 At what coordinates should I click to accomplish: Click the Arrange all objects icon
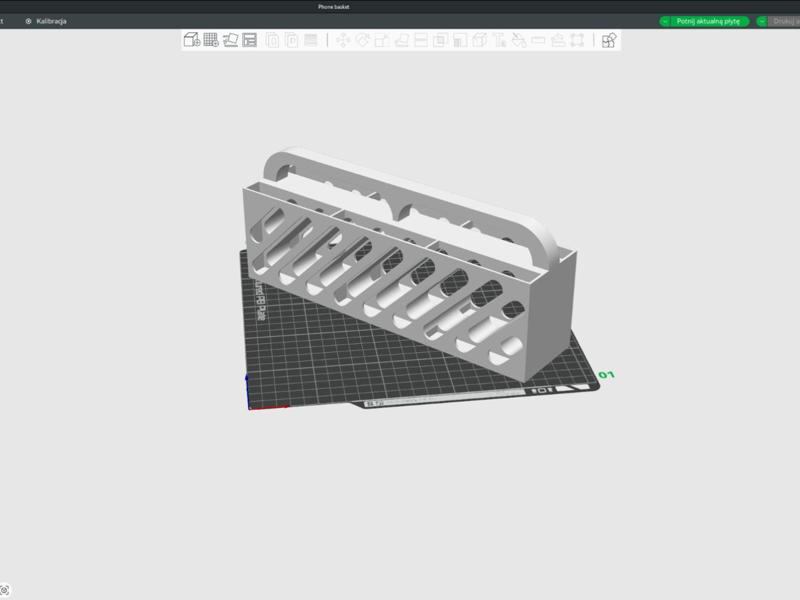point(249,40)
